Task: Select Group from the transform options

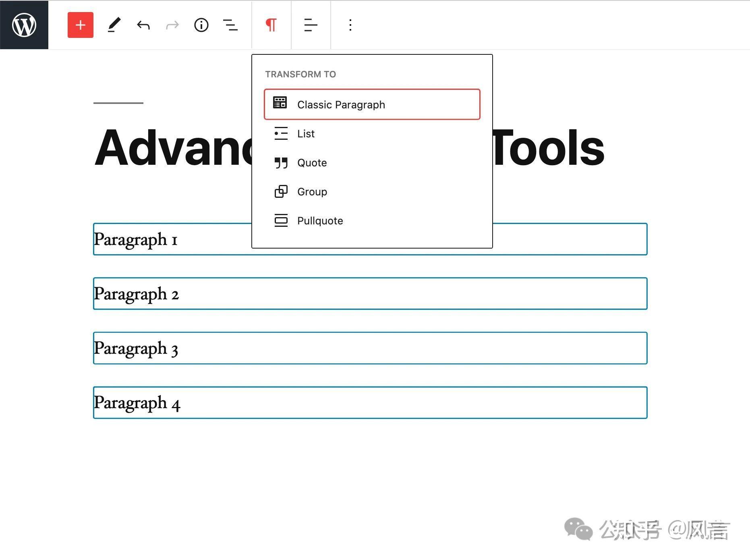Action: tap(312, 191)
